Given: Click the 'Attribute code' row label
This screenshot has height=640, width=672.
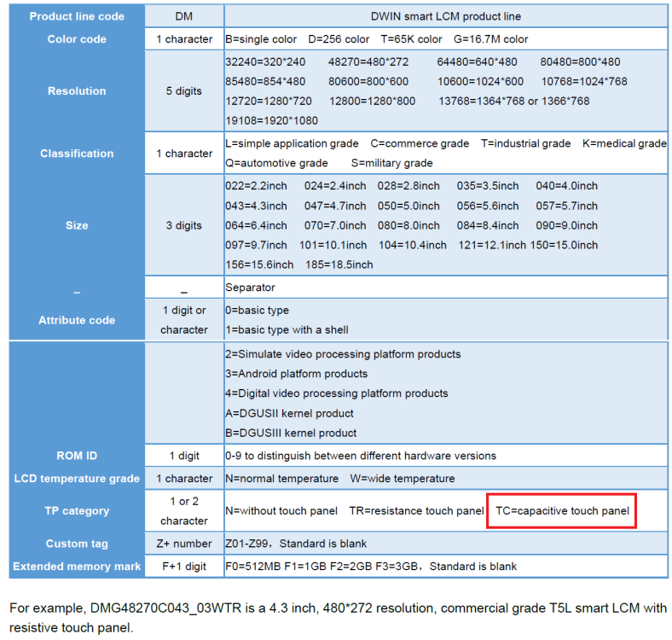Looking at the screenshot, I should 77,321.
